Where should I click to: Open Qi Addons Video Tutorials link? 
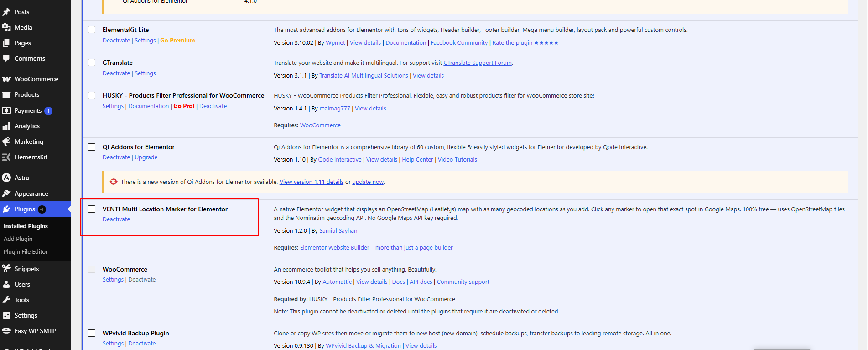coord(457,160)
